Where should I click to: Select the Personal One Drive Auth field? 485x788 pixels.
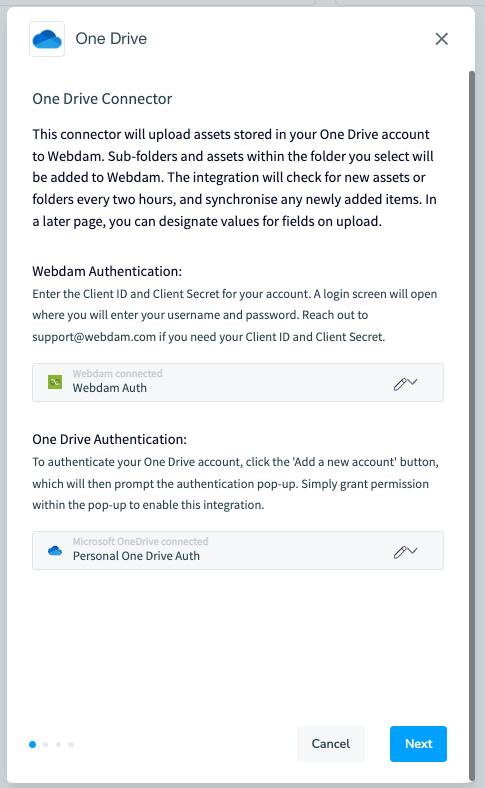click(x=238, y=550)
